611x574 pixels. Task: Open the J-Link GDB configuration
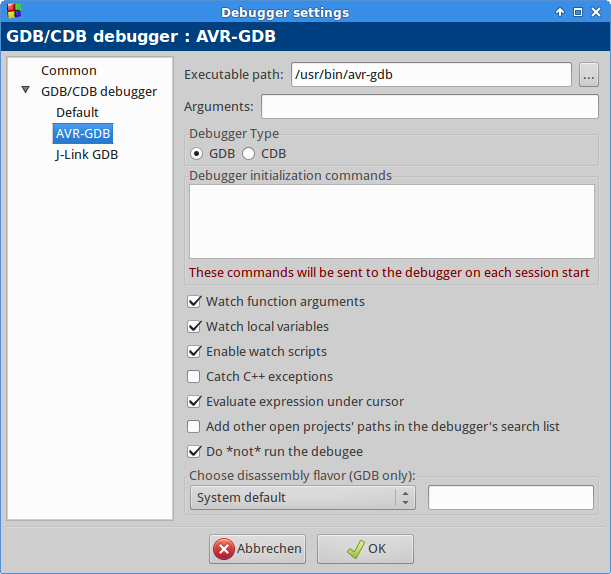pyautogui.click(x=87, y=155)
